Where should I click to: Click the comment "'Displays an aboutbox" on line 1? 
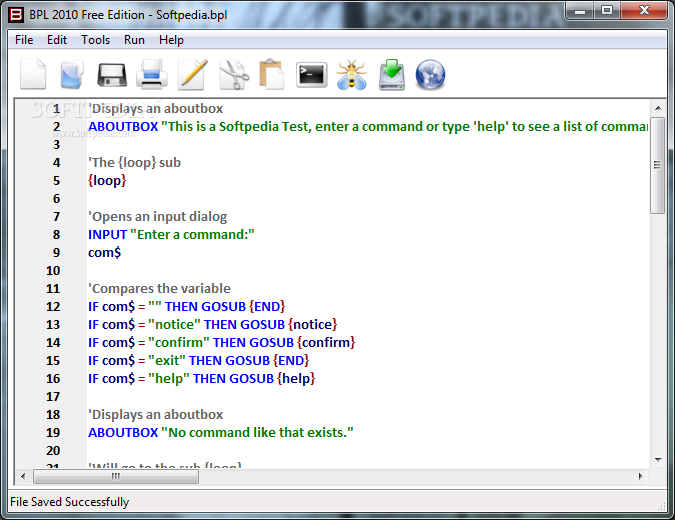click(x=155, y=108)
